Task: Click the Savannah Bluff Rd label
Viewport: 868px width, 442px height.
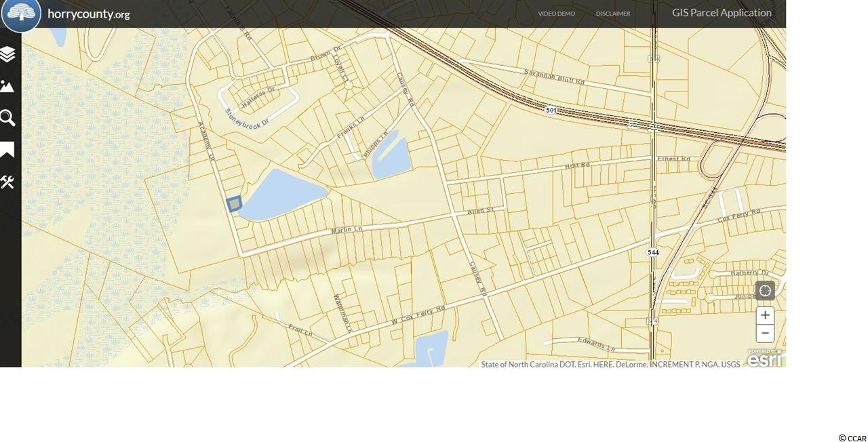Action: [554, 77]
